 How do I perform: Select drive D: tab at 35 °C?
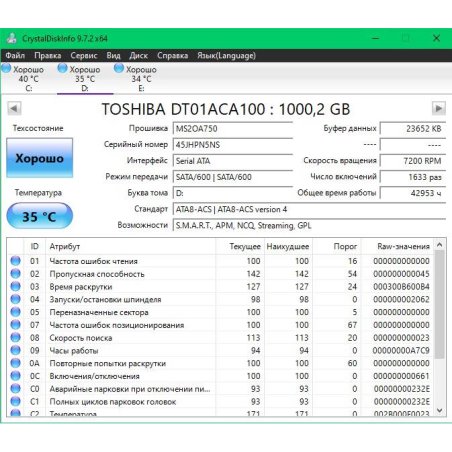point(85,79)
